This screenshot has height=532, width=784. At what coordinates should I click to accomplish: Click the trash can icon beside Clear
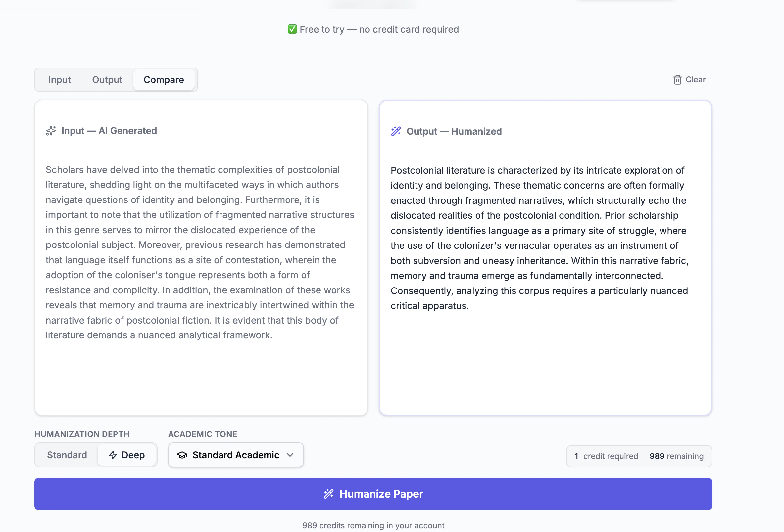(x=677, y=80)
